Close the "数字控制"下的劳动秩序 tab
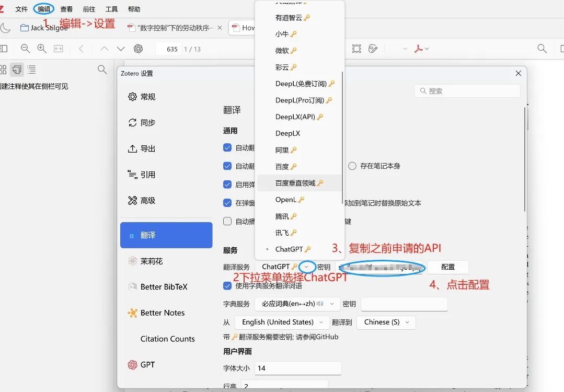Screen dimensions: 564x392 (x=220, y=28)
